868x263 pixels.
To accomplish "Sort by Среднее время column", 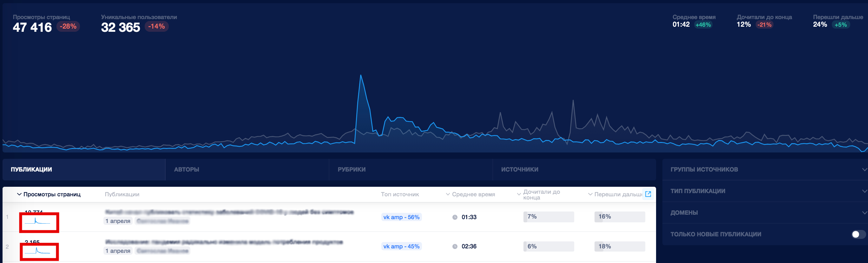I will (x=470, y=194).
